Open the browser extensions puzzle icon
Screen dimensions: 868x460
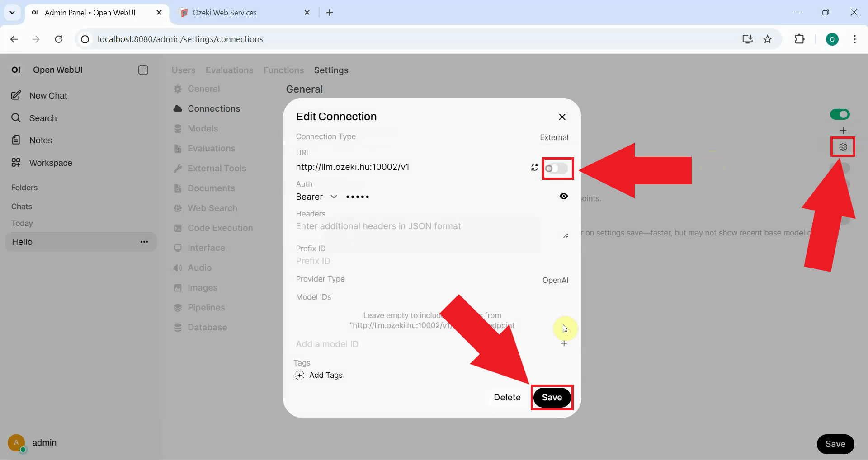pyautogui.click(x=799, y=39)
